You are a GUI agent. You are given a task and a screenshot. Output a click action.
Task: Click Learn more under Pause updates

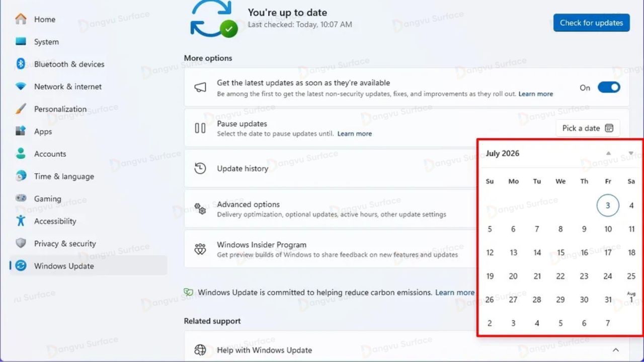(354, 134)
